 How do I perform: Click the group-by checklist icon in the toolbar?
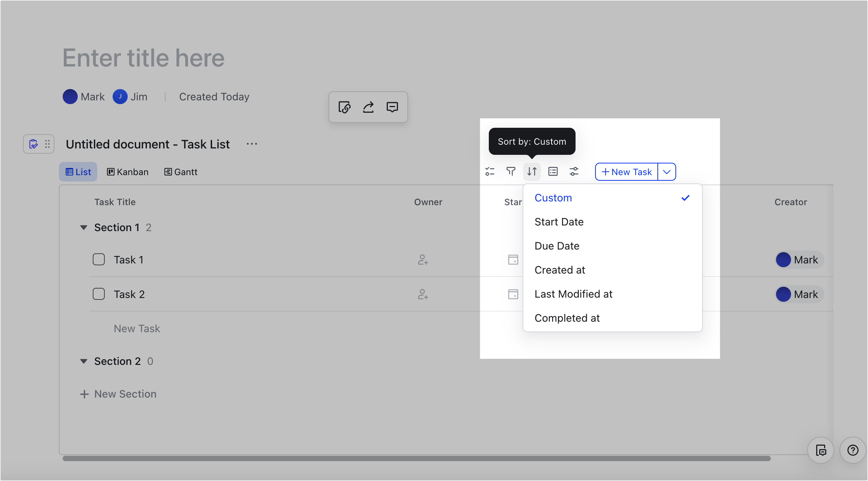(490, 172)
